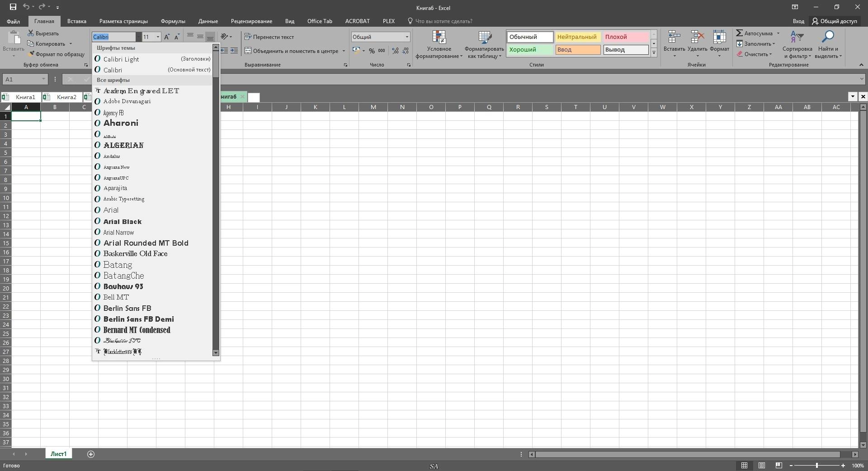Viewport: 868px width, 471px height.
Task: Click the Cut (Вырезать) scissors icon
Action: coord(31,33)
